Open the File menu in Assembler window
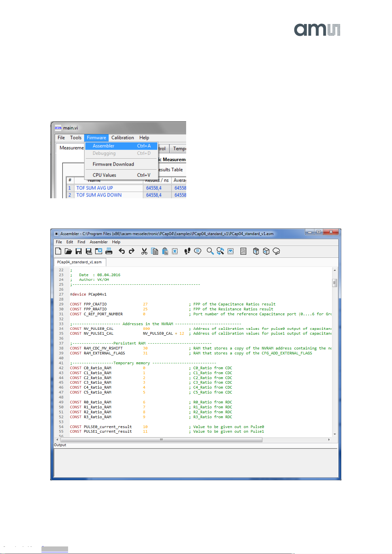 pyautogui.click(x=59, y=242)
